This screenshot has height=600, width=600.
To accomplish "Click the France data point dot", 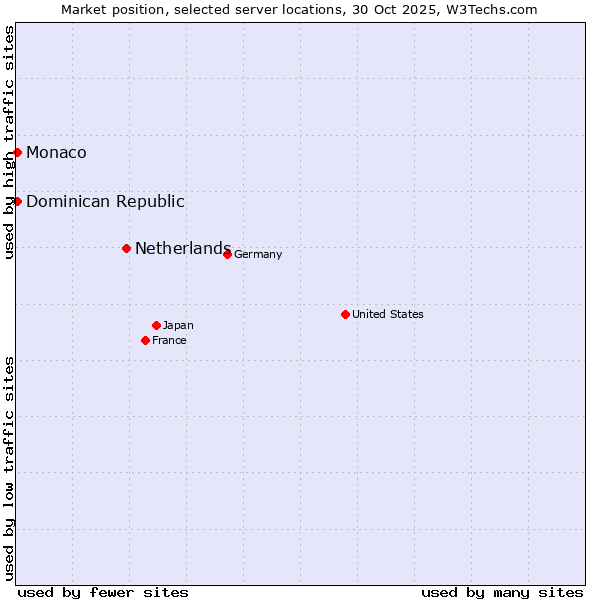I will 146,340.
